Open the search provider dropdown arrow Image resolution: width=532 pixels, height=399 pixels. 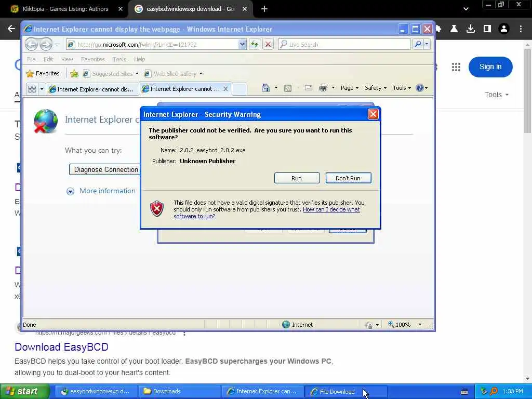coord(427,44)
